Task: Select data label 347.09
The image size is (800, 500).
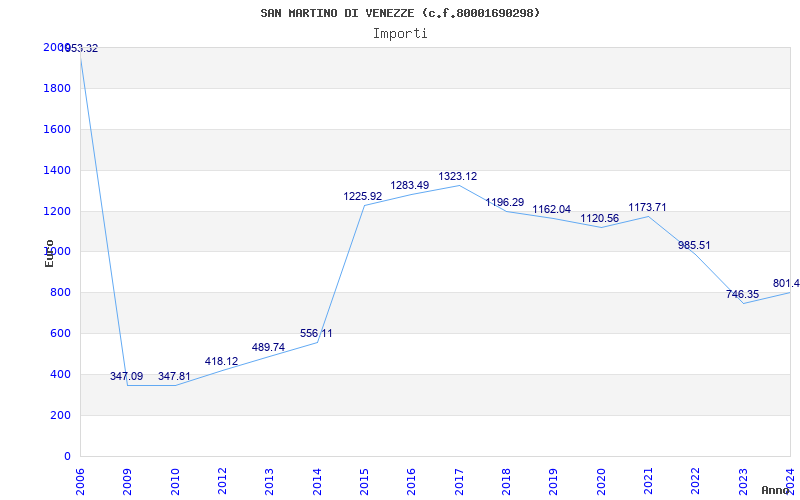Action: point(127,377)
